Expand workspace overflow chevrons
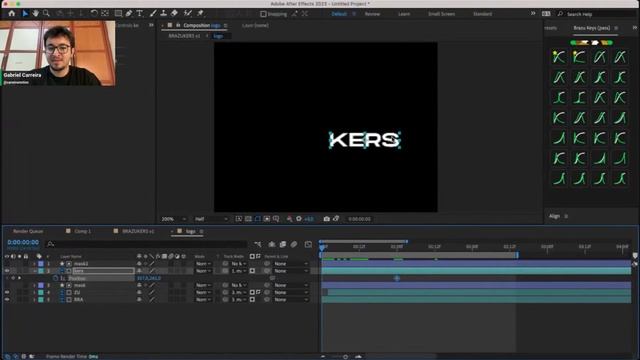This screenshot has height=360, width=640. click(x=533, y=13)
